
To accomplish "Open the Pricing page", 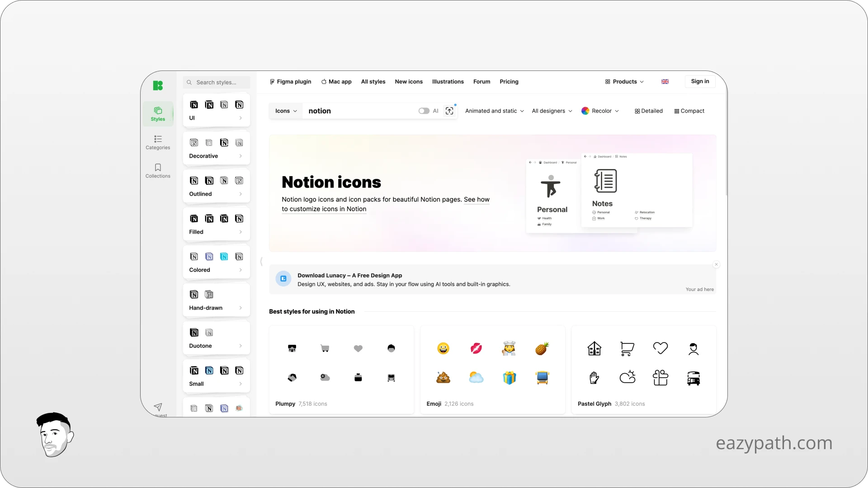I will pos(509,81).
